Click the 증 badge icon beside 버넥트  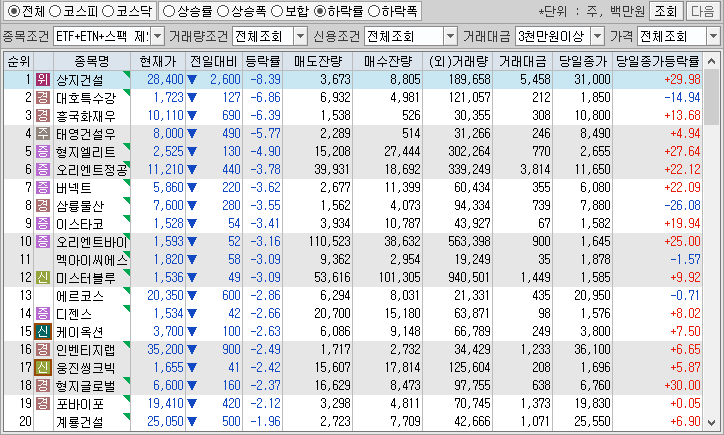point(43,187)
